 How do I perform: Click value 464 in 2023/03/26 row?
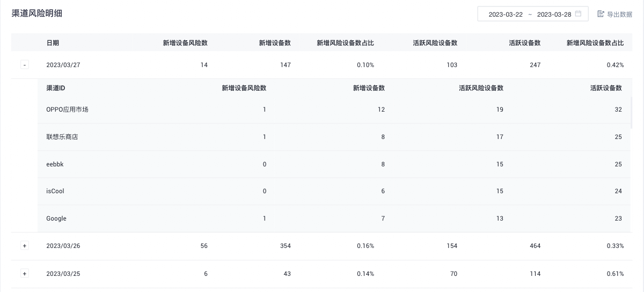(x=535, y=246)
